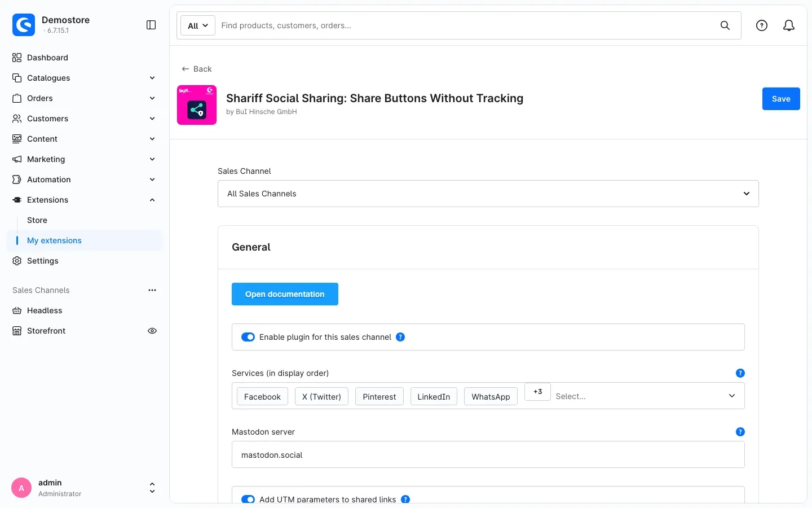
Task: Expand the admin user menu
Action: point(152,488)
